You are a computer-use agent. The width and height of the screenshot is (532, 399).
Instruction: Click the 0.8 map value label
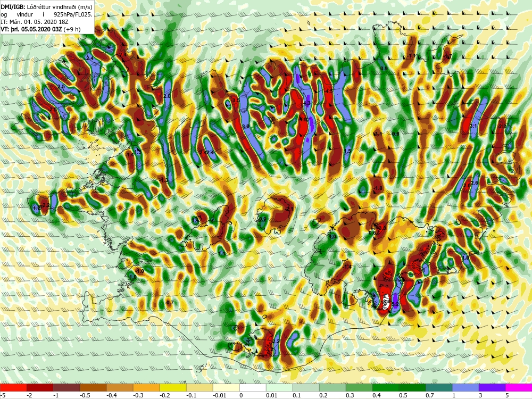point(396,134)
